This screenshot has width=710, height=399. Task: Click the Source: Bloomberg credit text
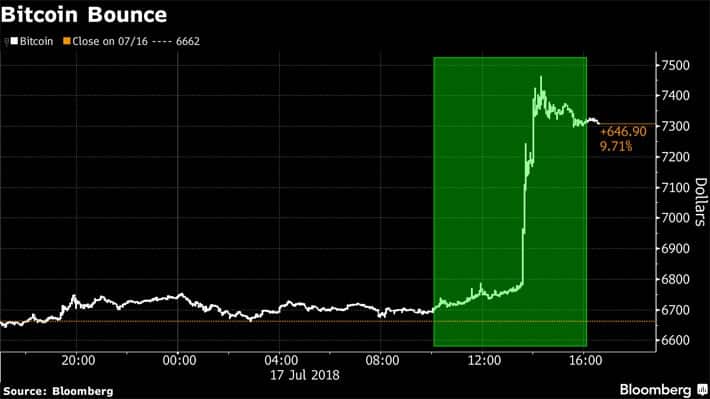(x=58, y=391)
